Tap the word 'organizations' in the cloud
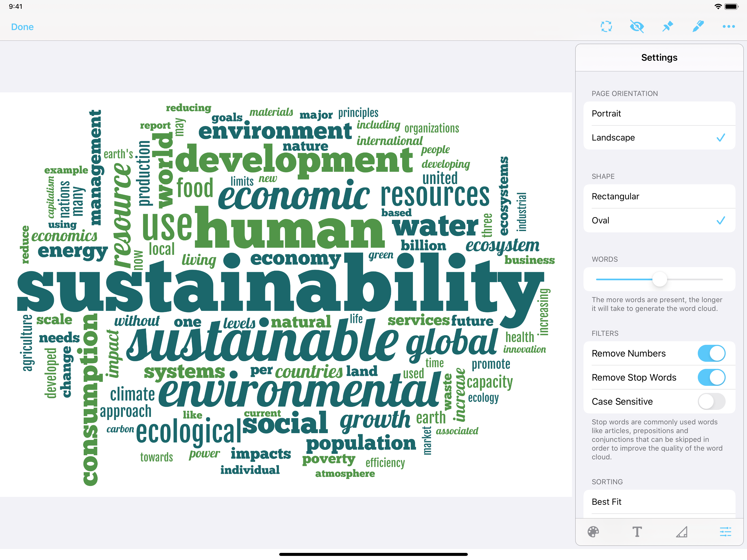 tap(431, 128)
